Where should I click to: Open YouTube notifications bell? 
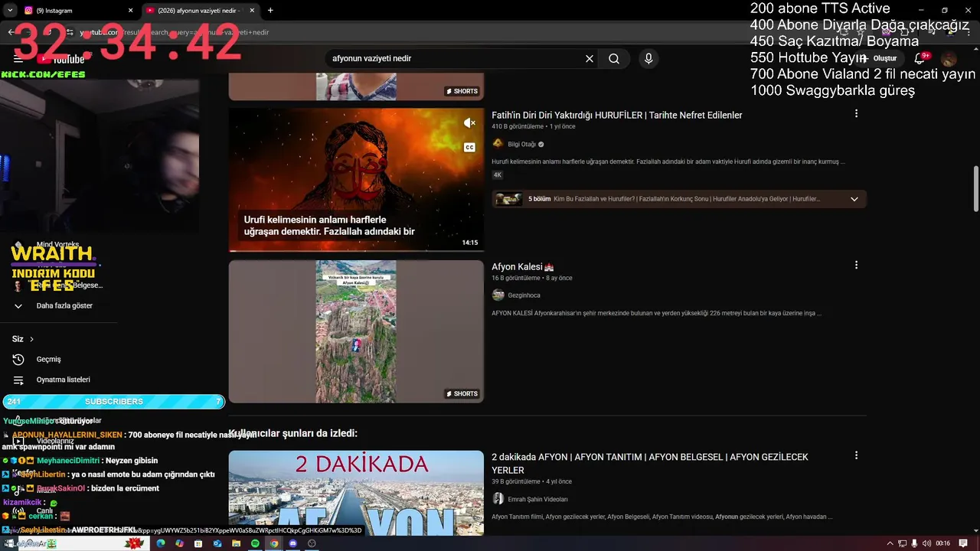920,58
